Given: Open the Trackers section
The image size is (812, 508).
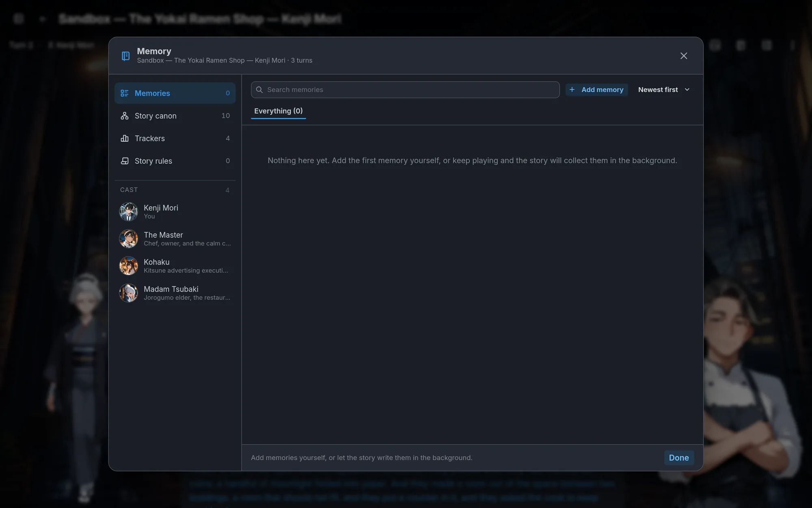Looking at the screenshot, I should tap(175, 138).
